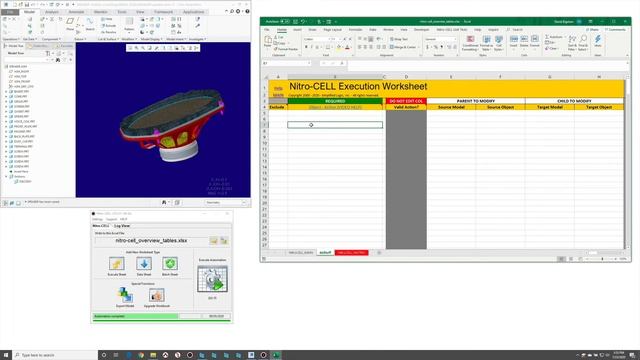Click Refit icon in Creo graphics toolbar
The width and height of the screenshot is (640, 360).
click(x=130, y=48)
